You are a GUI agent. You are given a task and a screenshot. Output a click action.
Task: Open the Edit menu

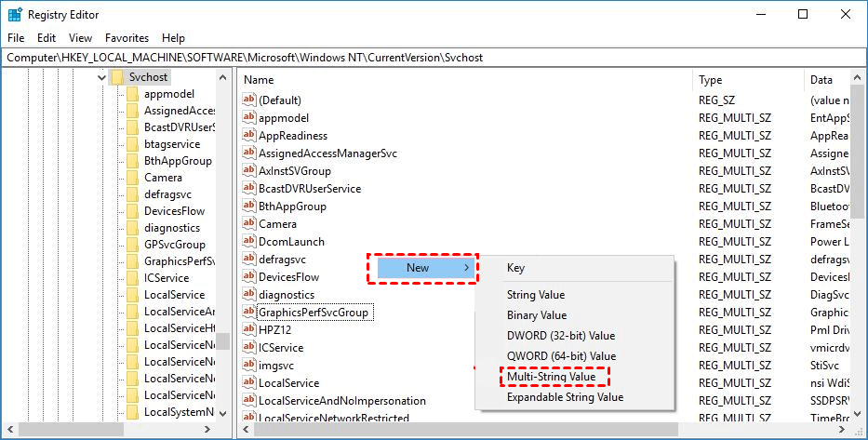pos(47,38)
